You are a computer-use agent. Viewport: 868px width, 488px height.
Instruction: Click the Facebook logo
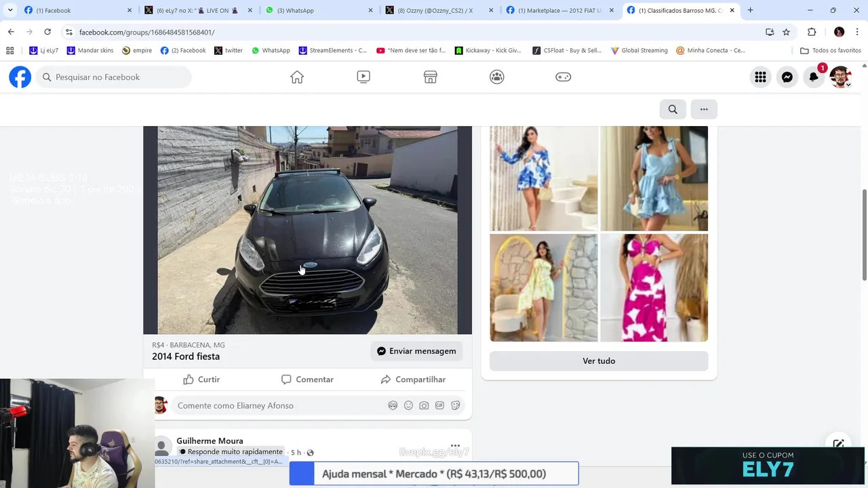(20, 77)
